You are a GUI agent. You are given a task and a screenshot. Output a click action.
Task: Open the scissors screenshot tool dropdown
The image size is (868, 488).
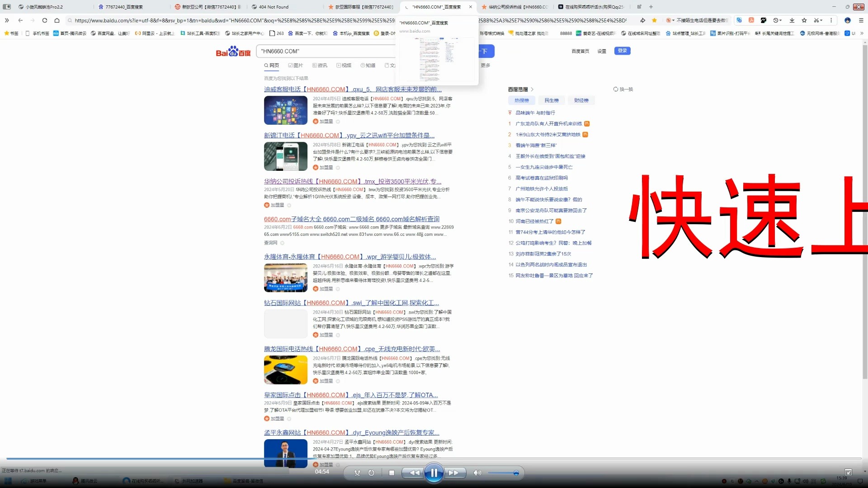point(817,20)
